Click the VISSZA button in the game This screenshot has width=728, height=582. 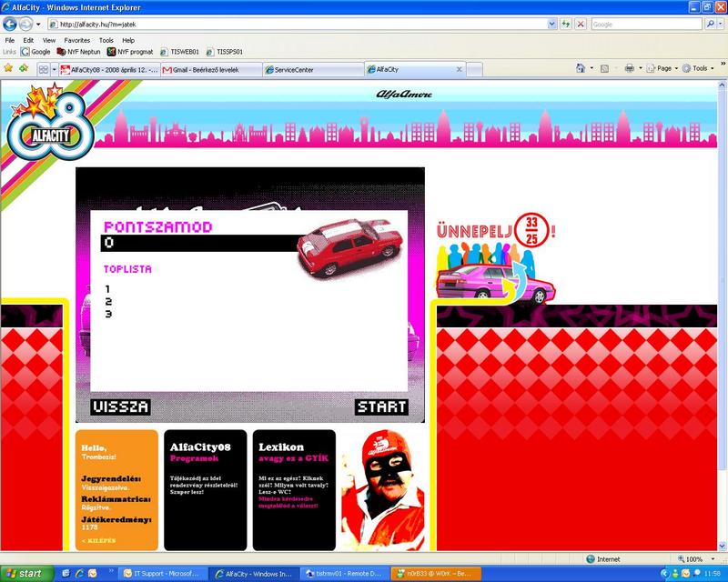pos(120,407)
